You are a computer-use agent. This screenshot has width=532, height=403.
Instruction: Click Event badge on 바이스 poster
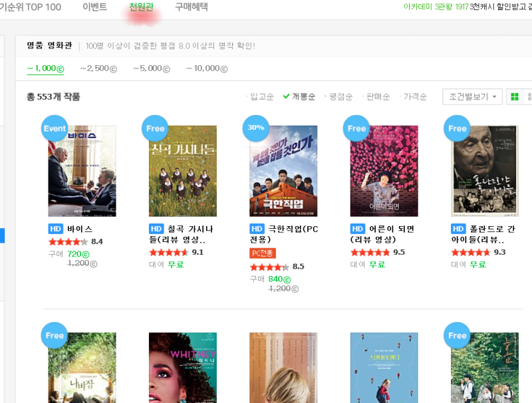tap(55, 128)
